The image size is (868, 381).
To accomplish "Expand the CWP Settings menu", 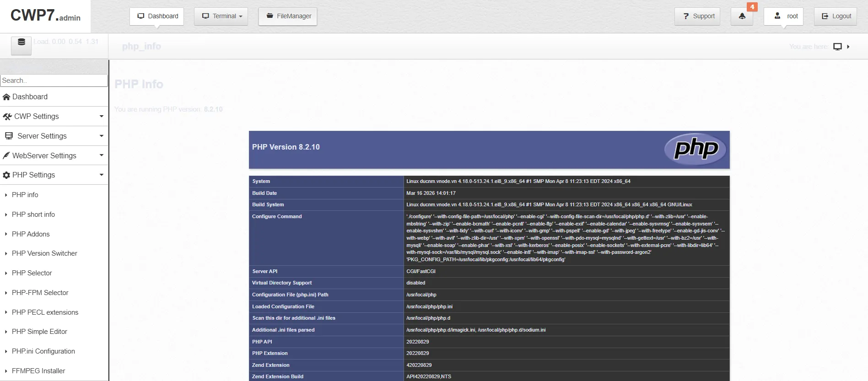I will (54, 117).
